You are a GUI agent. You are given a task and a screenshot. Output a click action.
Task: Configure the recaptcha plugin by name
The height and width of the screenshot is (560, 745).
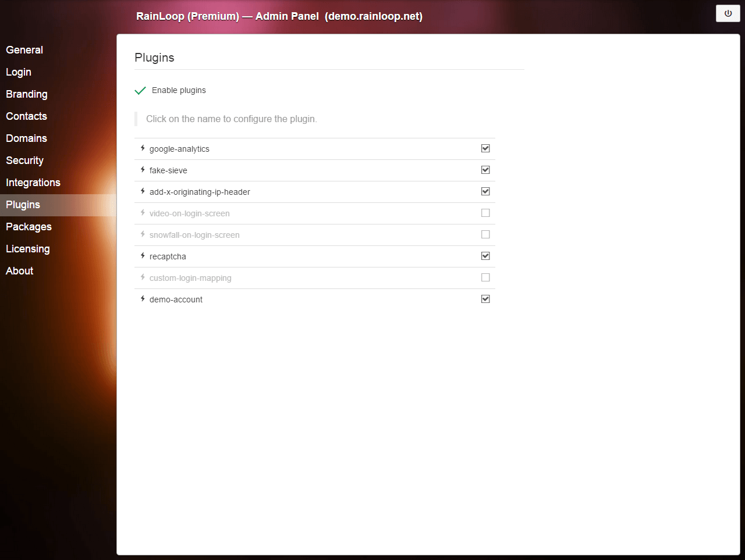pos(168,256)
